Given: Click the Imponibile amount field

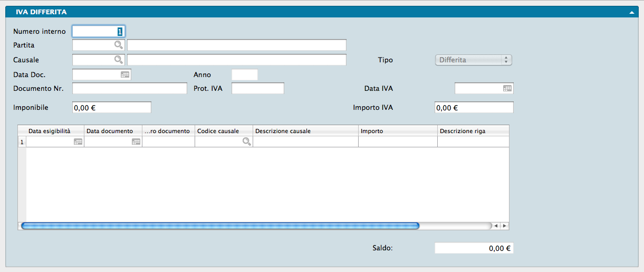Looking at the screenshot, I should click(x=111, y=107).
